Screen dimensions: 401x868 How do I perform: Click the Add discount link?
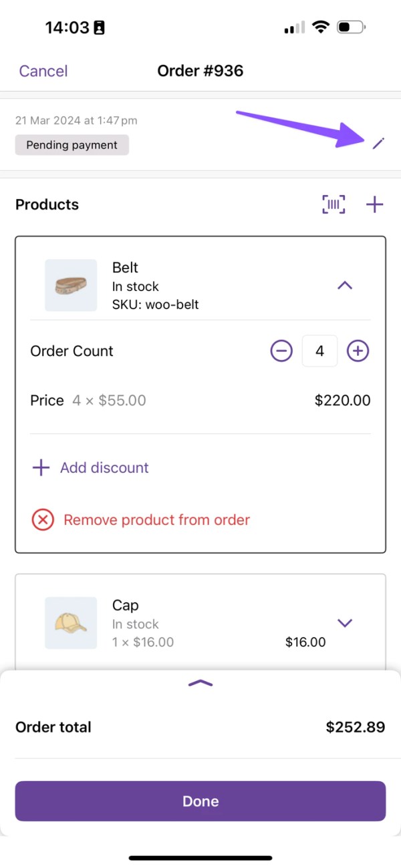[104, 467]
